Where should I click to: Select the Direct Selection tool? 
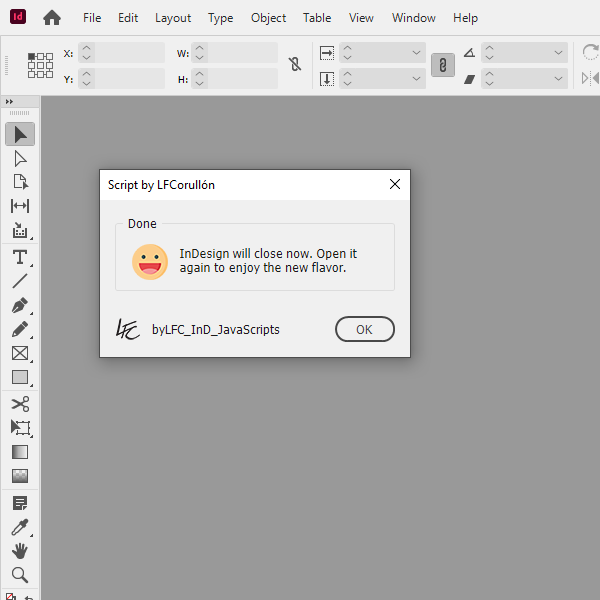pos(20,158)
